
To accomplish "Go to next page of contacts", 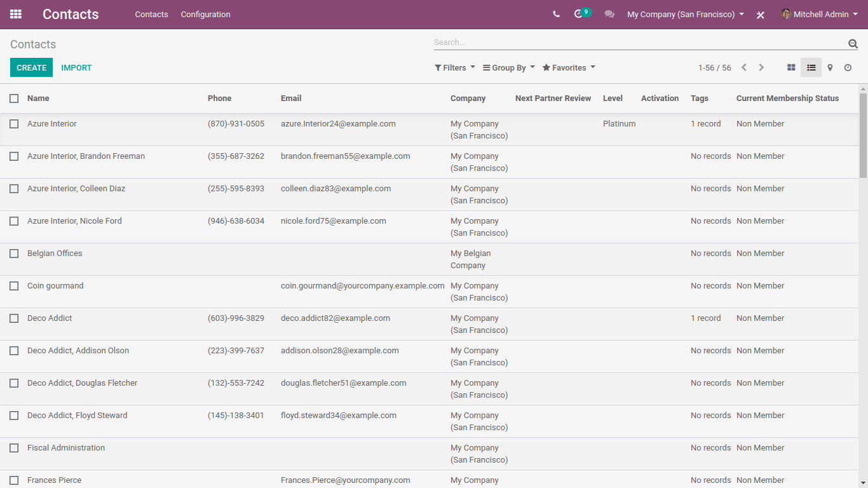I will [x=761, y=67].
